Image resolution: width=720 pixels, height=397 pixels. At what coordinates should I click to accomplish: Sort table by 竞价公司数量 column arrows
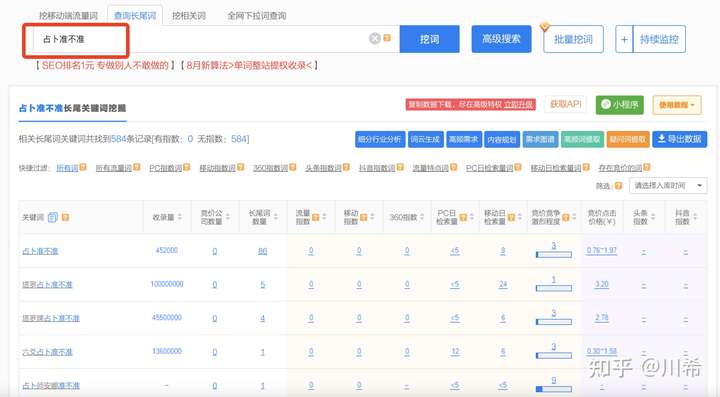tap(228, 217)
